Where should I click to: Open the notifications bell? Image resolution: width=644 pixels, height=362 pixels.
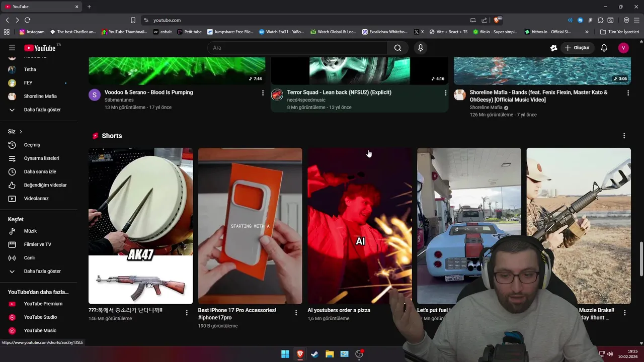click(604, 48)
